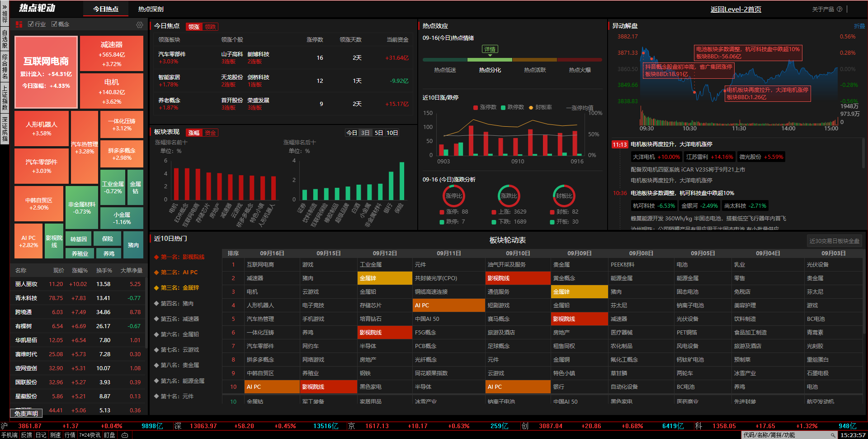Switch to the 热点深剖 tab
Screen dimensions: 868x439
[151, 9]
